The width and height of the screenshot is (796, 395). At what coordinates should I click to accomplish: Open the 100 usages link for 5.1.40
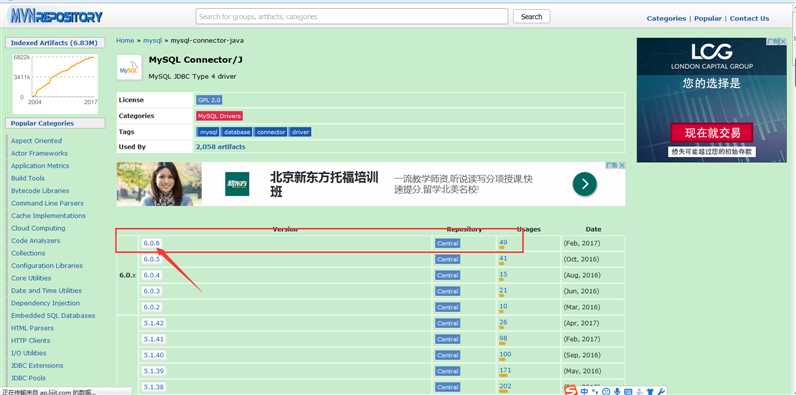(505, 354)
